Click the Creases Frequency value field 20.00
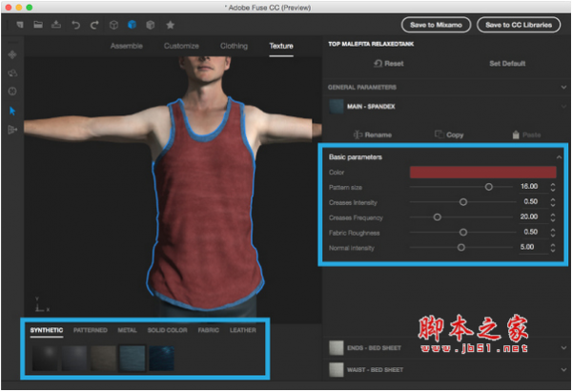The height and width of the screenshot is (392, 572). (534, 217)
